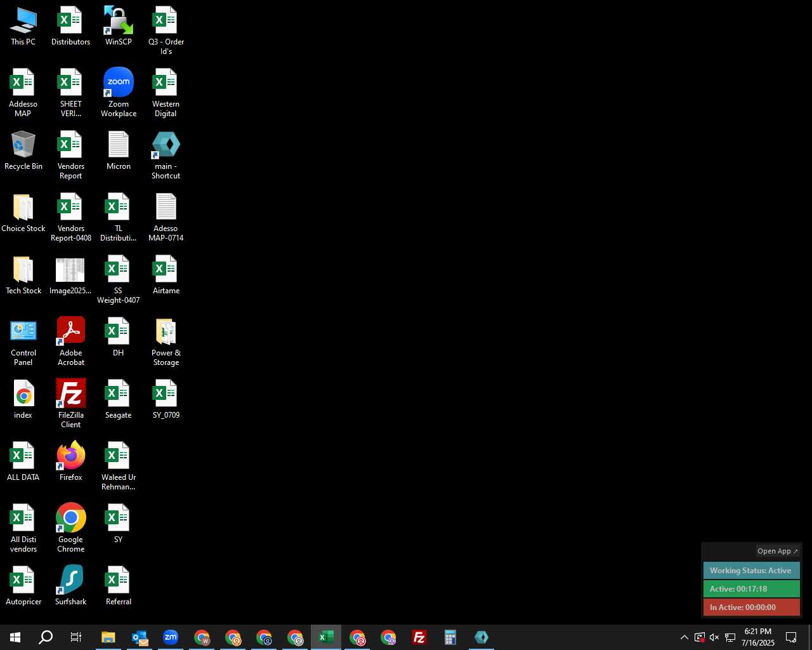This screenshot has width=812, height=650.
Task: Launch Google Chrome desktop shortcut
Action: (70, 529)
